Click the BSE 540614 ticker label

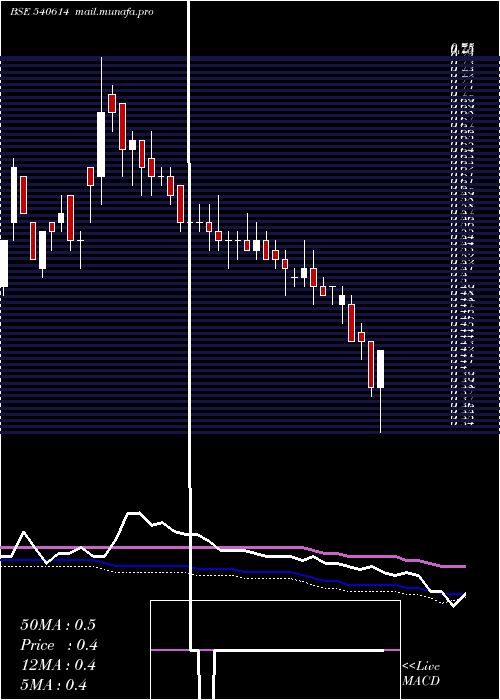click(x=39, y=12)
